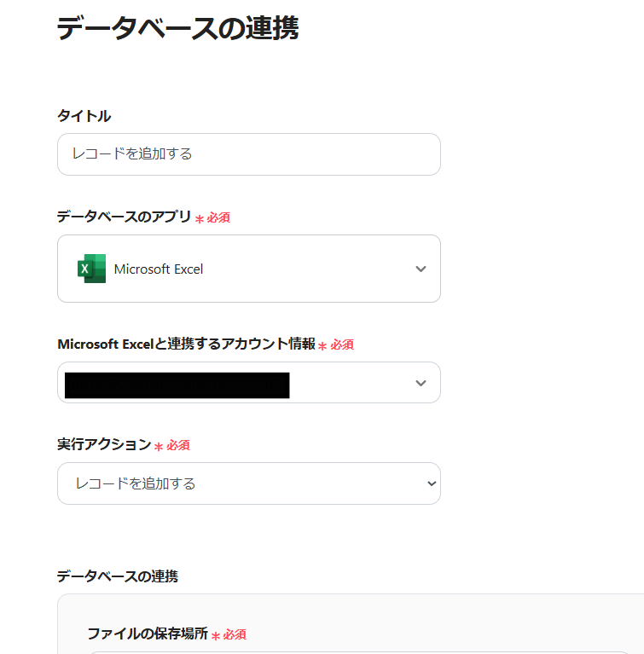Click 必須 mark beside ファイルの保存場所
This screenshot has height=654, width=644.
tap(235, 635)
